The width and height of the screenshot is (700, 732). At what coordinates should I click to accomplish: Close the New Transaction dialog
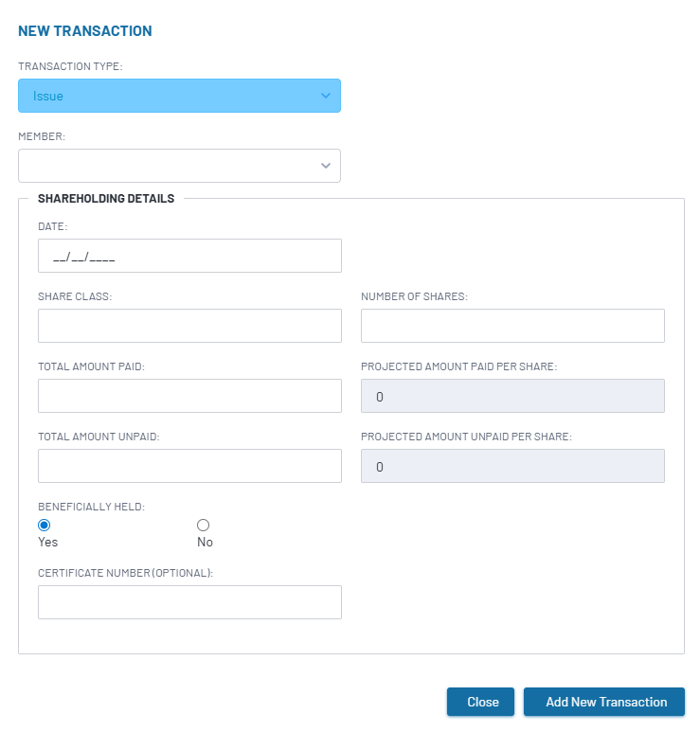[480, 702]
